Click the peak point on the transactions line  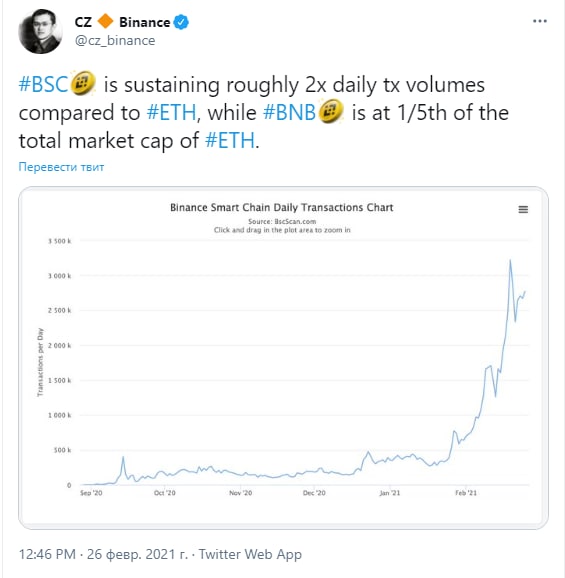coord(510,260)
